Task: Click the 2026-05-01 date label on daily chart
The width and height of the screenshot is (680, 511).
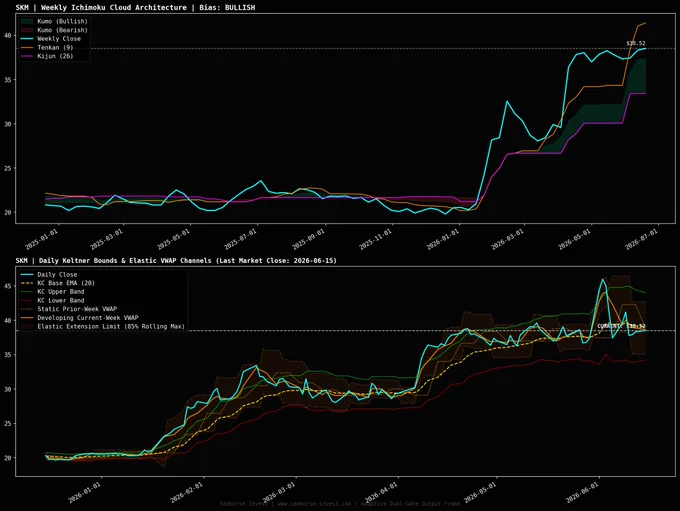Action: coord(480,493)
